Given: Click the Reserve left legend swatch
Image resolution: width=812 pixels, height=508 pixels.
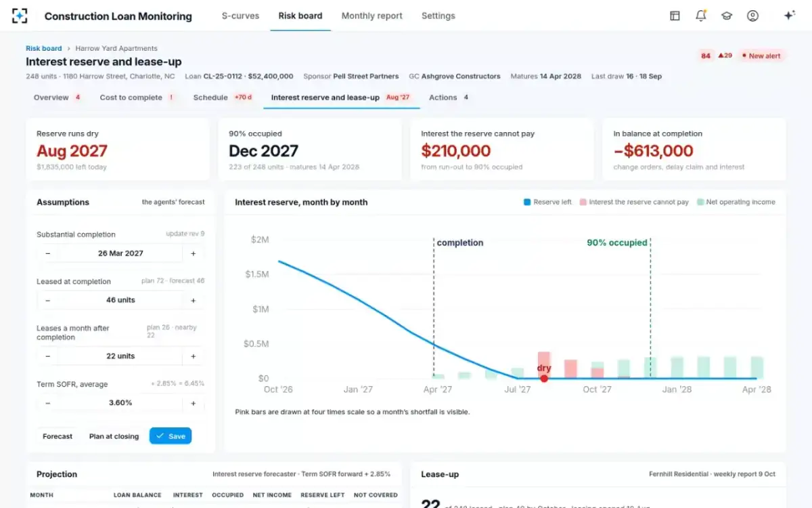Looking at the screenshot, I should point(527,202).
